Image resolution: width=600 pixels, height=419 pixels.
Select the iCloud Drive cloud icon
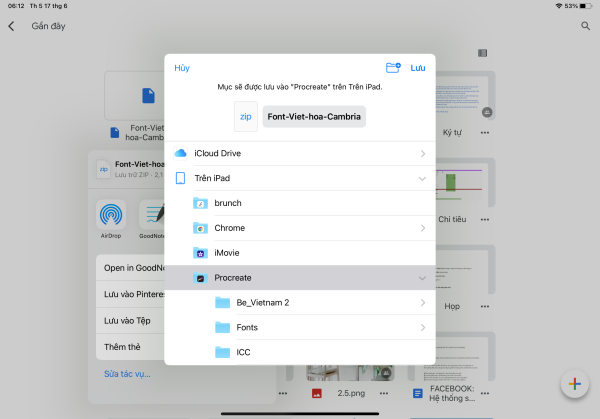181,153
